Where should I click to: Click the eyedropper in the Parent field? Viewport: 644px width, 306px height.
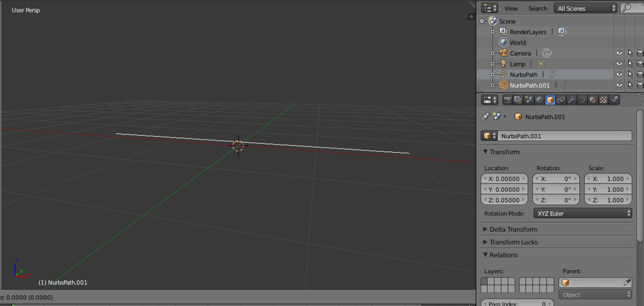click(x=627, y=282)
